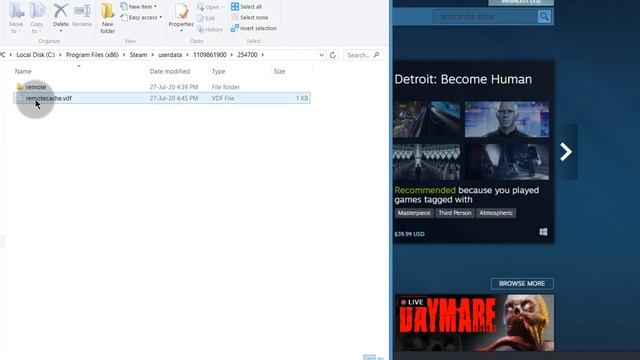This screenshot has width=640, height=360.
Task: Click the Masterpiece tag
Action: click(x=414, y=213)
